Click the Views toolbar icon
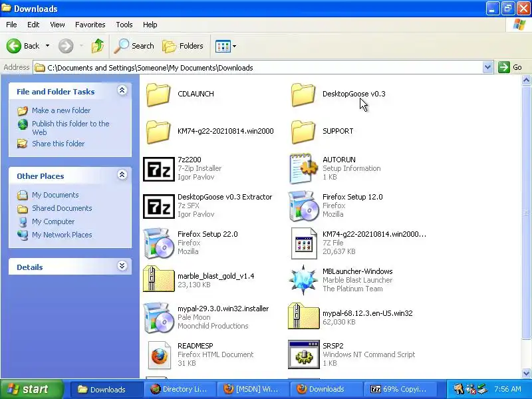This screenshot has width=532, height=399. (223, 46)
